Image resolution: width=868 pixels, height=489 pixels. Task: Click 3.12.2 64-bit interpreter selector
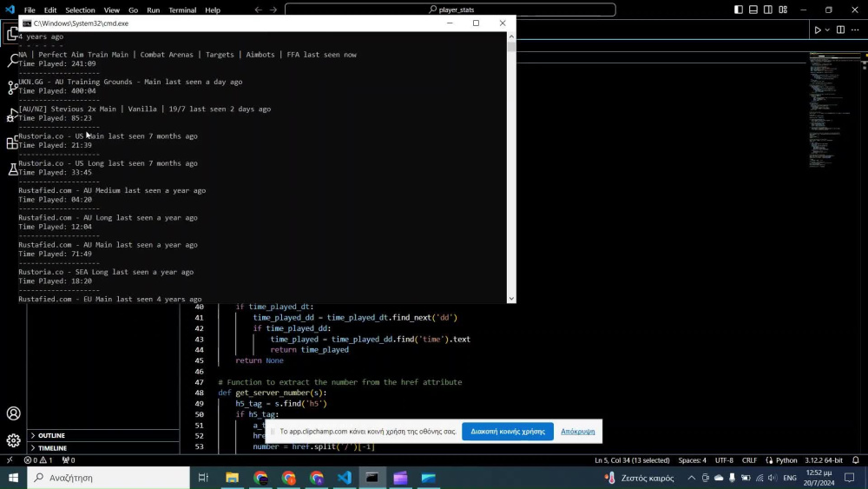[824, 460]
